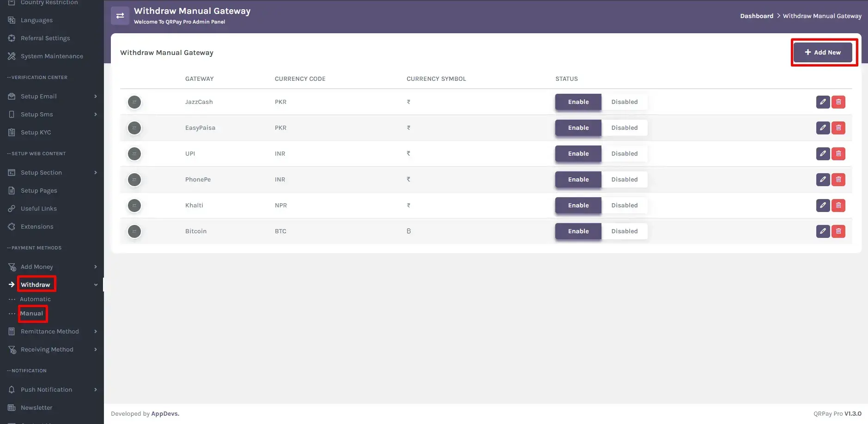This screenshot has height=424, width=868.
Task: Edit the EasyPaisa gateway pencil icon
Action: tap(823, 128)
